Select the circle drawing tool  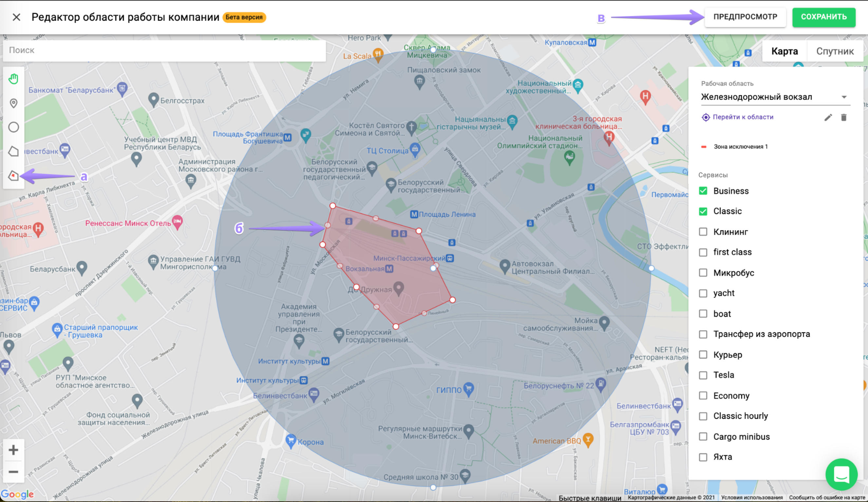(13, 127)
